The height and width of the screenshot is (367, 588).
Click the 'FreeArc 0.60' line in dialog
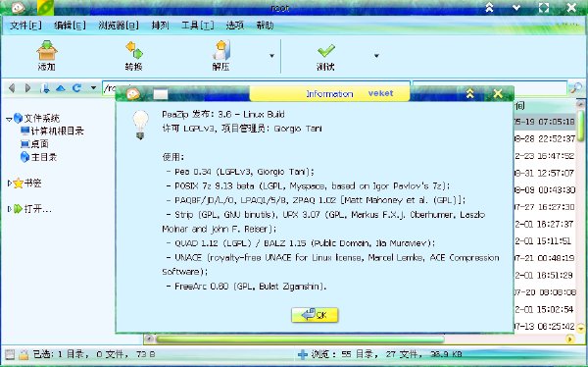(246, 287)
